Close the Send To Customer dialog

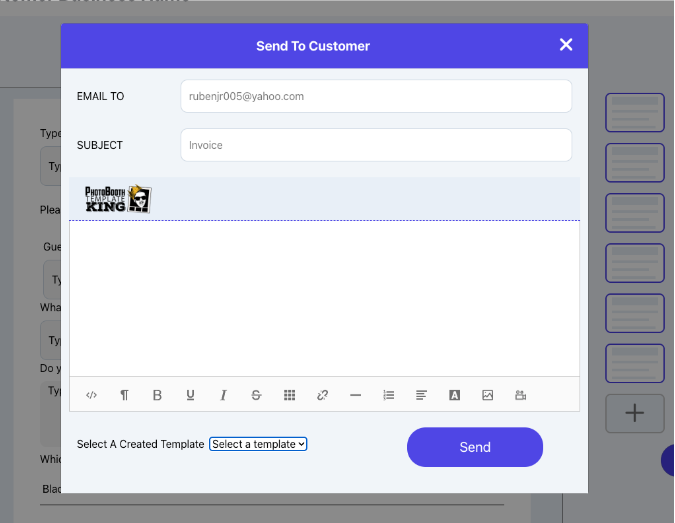pyautogui.click(x=566, y=44)
